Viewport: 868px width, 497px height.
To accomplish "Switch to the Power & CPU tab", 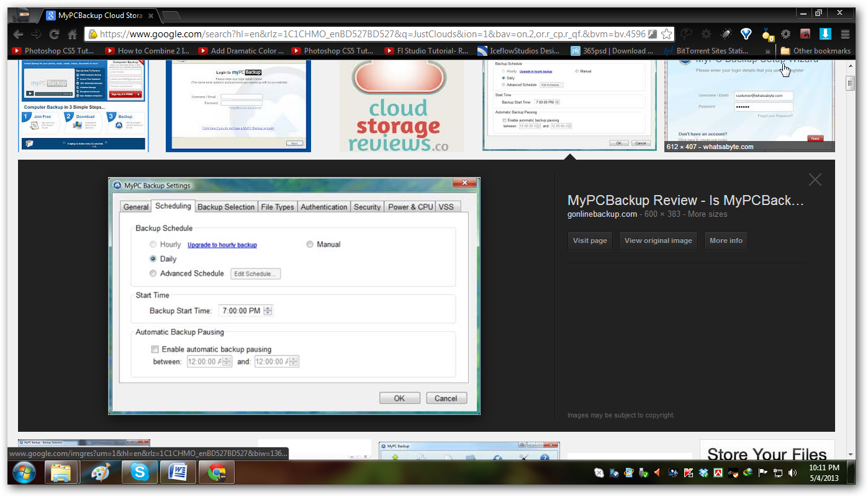I will pyautogui.click(x=410, y=207).
